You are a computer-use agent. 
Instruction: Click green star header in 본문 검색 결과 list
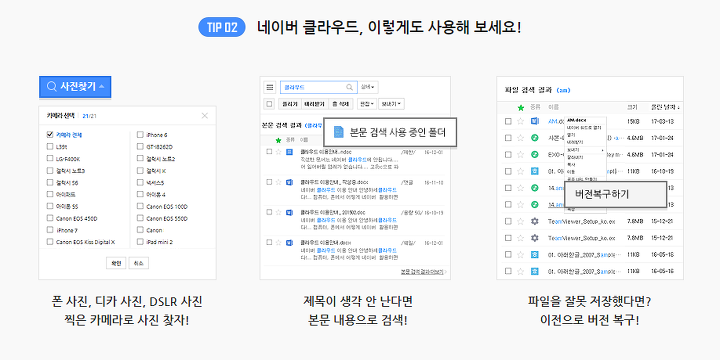coord(278,140)
